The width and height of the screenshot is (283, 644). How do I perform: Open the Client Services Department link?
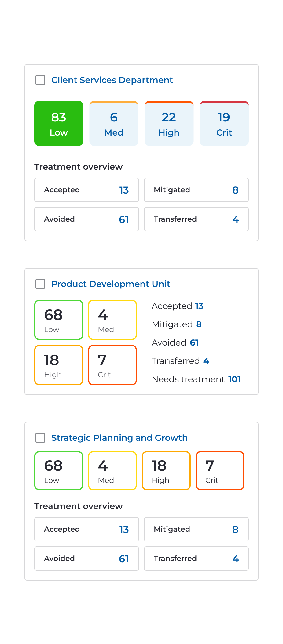[112, 80]
